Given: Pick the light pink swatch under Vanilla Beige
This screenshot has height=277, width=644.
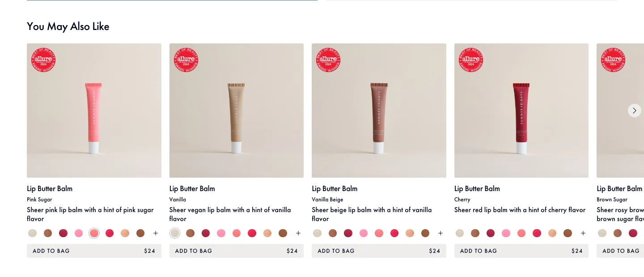Looking at the screenshot, I should pos(364,233).
